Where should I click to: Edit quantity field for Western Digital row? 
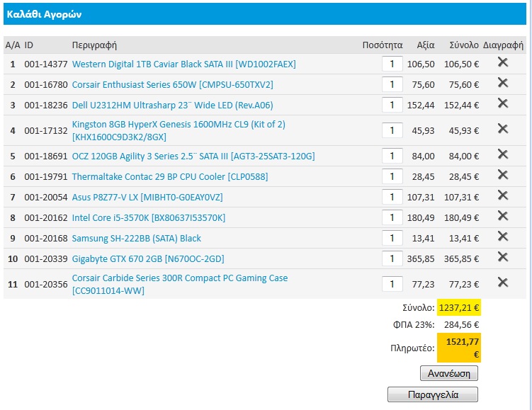click(392, 64)
